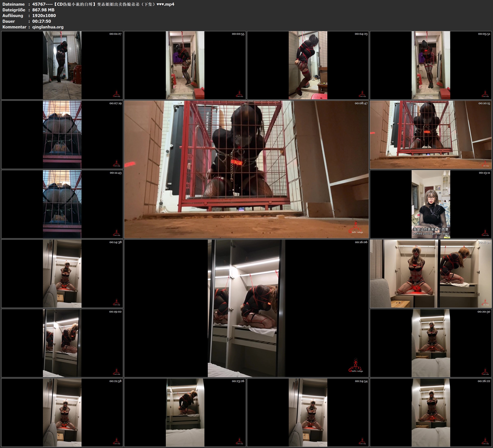Click the red watermark logo in the 00:16:06 frame

[355, 366]
